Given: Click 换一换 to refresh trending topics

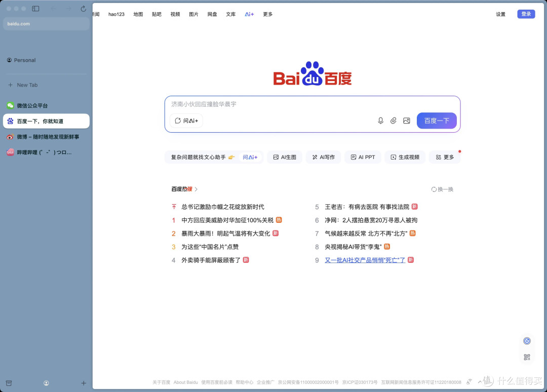Looking at the screenshot, I should [x=442, y=189].
